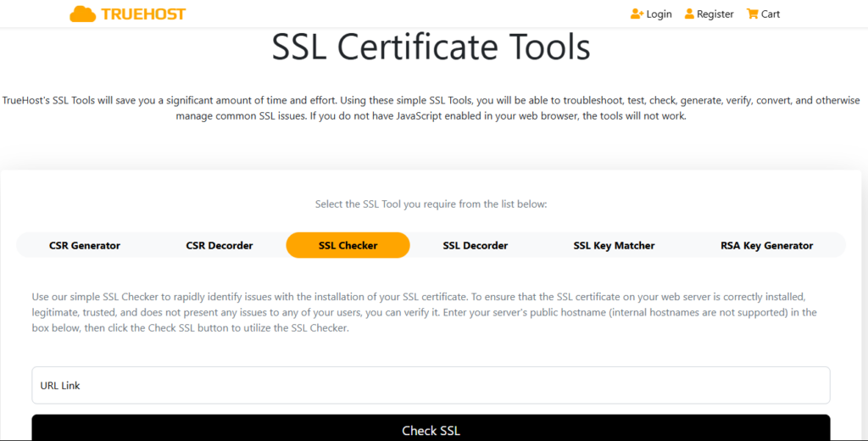The width and height of the screenshot is (868, 441).
Task: Focus the URL Link input field
Action: pyautogui.click(x=431, y=385)
